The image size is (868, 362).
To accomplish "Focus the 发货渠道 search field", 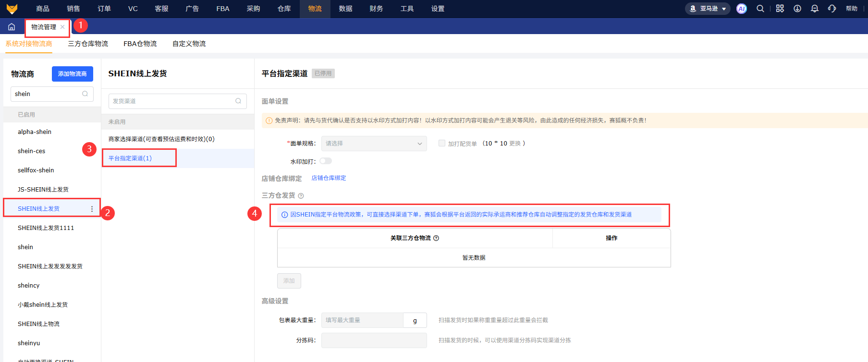I will pyautogui.click(x=178, y=101).
